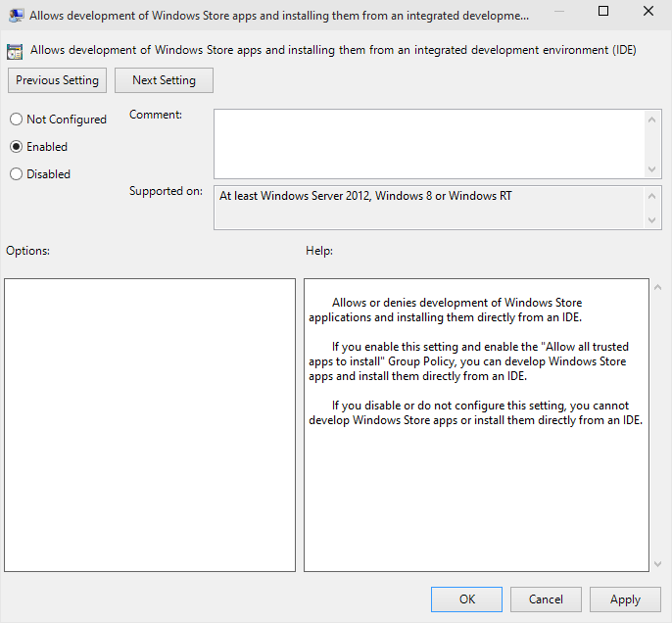This screenshot has width=672, height=623.
Task: Click the Comment box scroll up arrow
Action: [651, 120]
